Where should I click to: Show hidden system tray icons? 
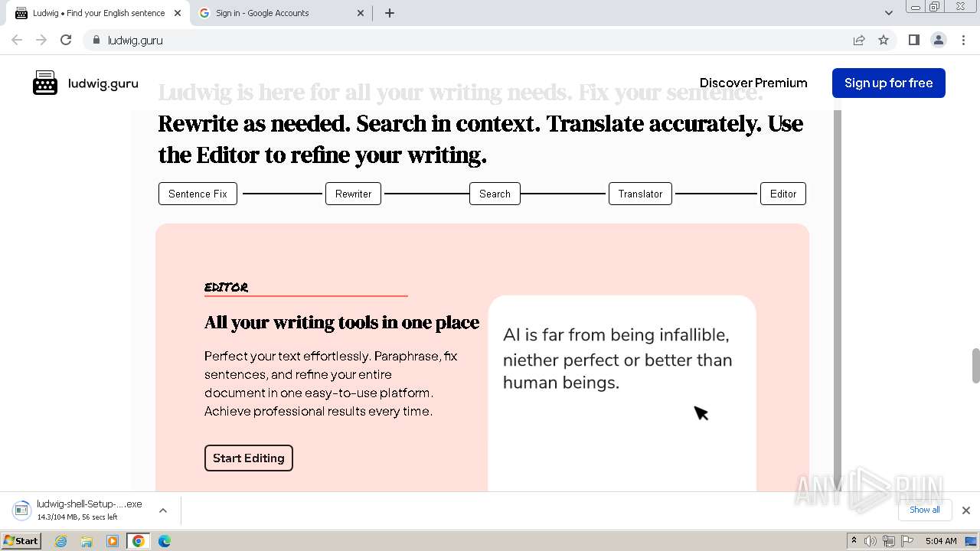coord(854,541)
